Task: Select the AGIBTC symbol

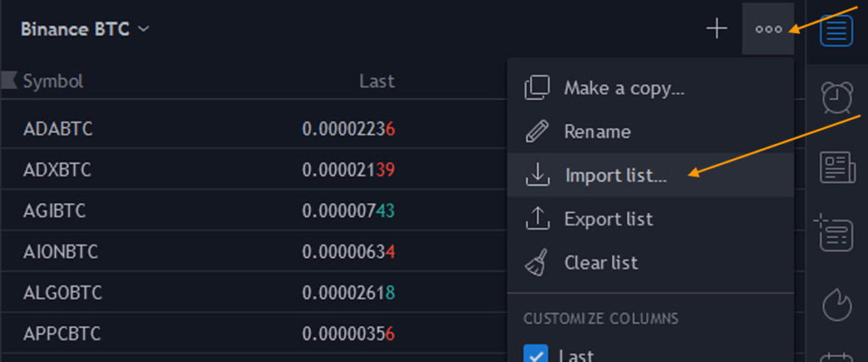Action: tap(54, 210)
